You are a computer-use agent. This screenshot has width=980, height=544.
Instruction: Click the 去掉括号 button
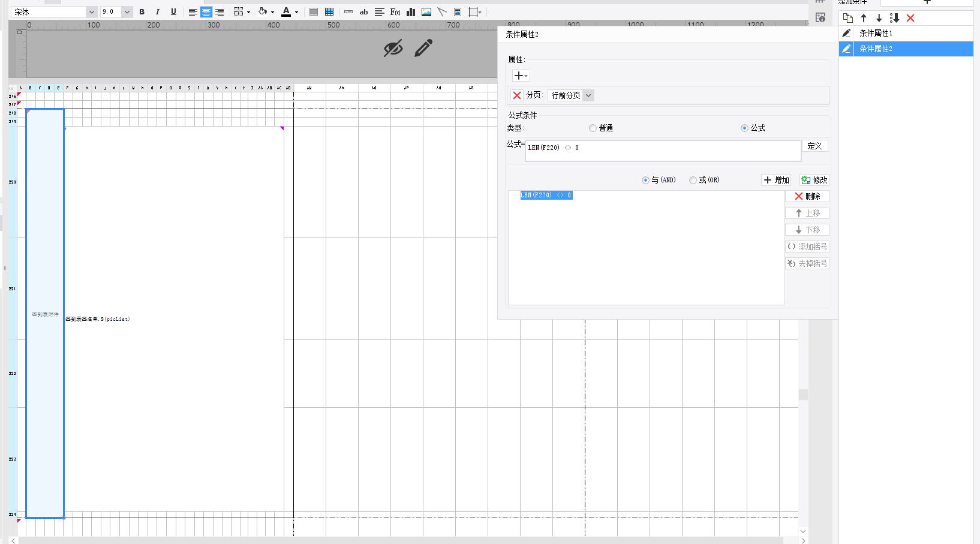807,263
